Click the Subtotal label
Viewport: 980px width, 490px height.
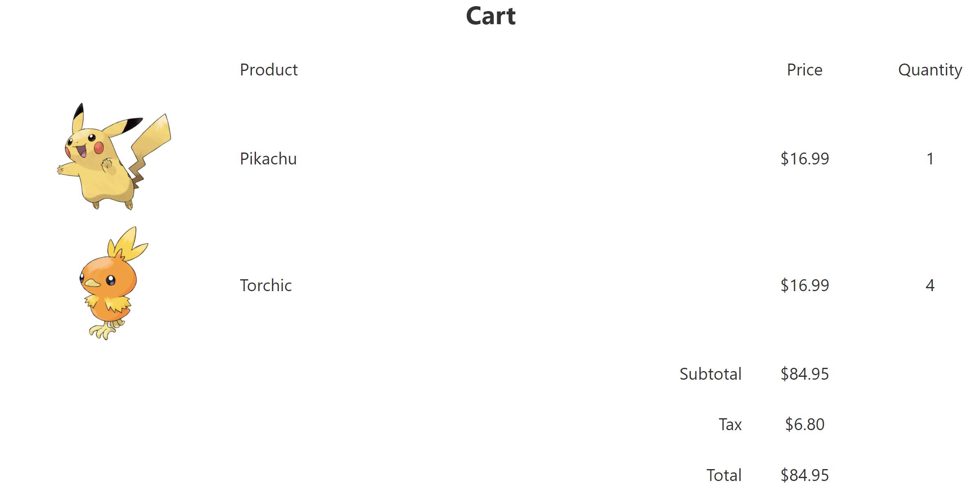[710, 374]
